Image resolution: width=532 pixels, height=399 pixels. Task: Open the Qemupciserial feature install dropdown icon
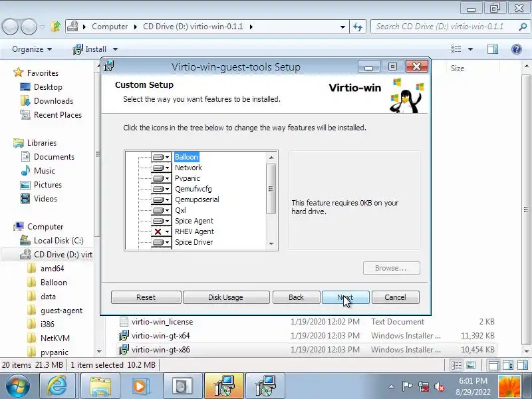tap(161, 200)
